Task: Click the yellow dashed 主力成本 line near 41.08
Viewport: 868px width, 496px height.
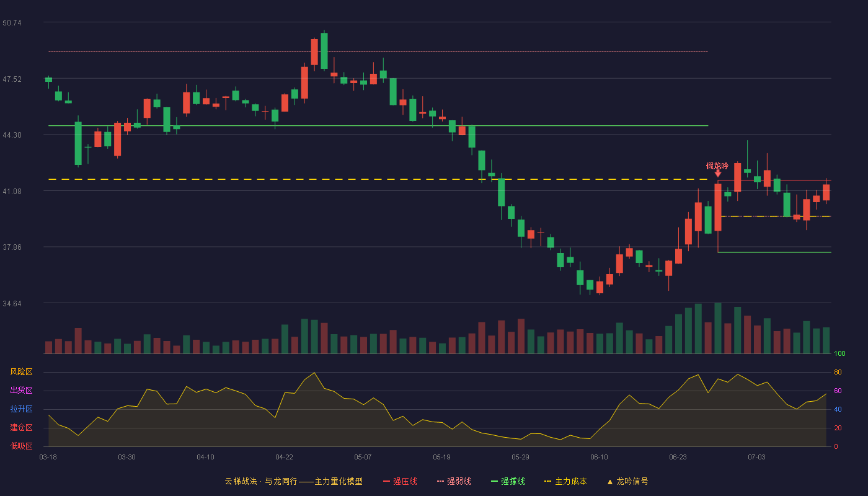Action: click(x=378, y=179)
